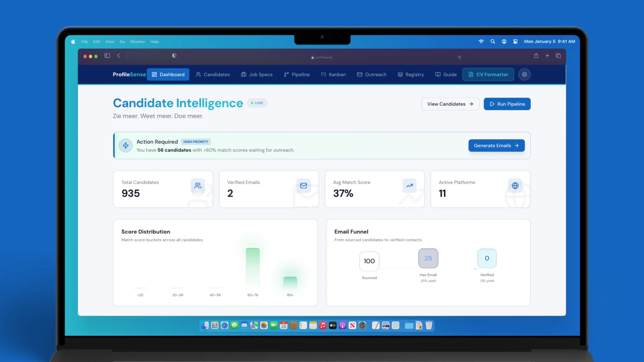
Task: Click the Avg Match Score trend icon
Action: (409, 186)
